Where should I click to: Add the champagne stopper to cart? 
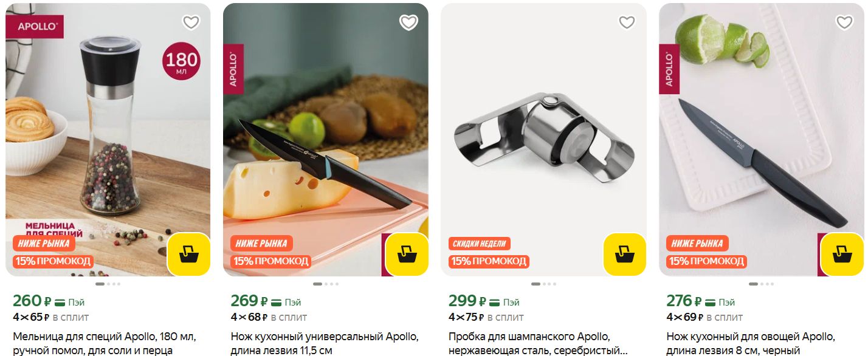[624, 254]
